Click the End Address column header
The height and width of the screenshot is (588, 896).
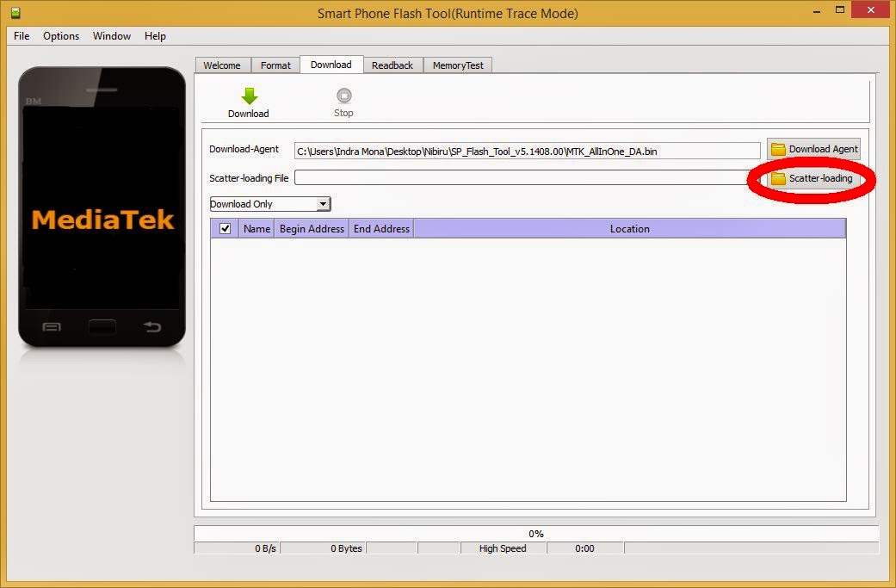(381, 229)
